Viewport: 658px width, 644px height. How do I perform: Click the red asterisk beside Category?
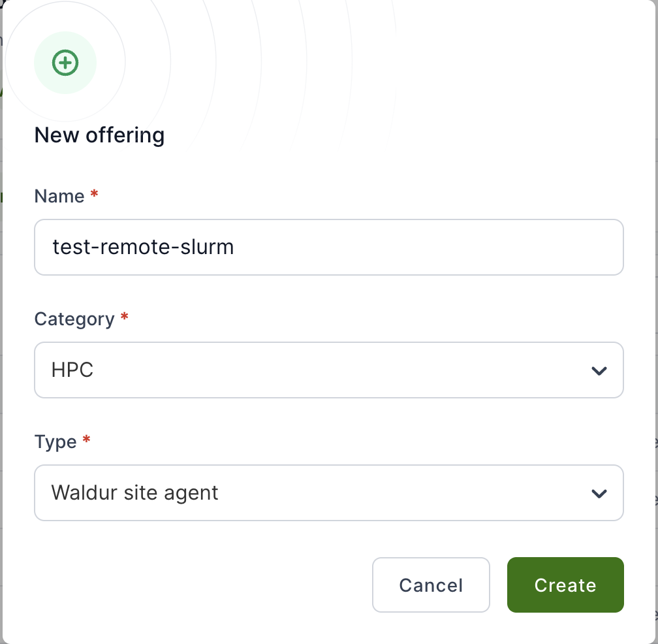pos(125,317)
